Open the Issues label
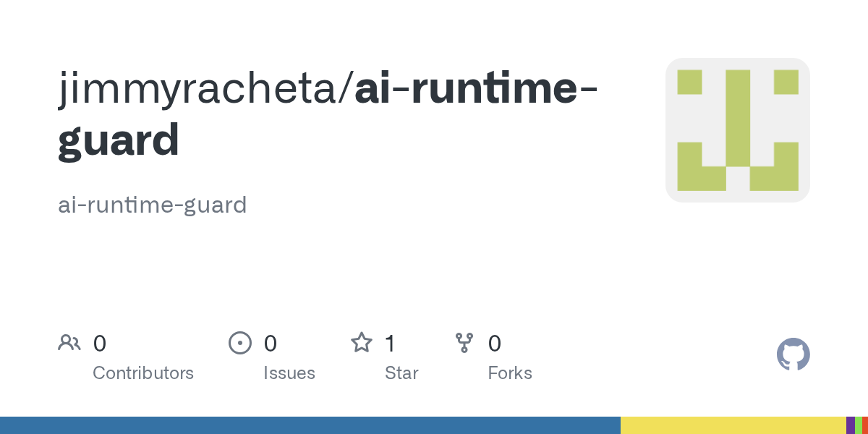 click(x=289, y=373)
